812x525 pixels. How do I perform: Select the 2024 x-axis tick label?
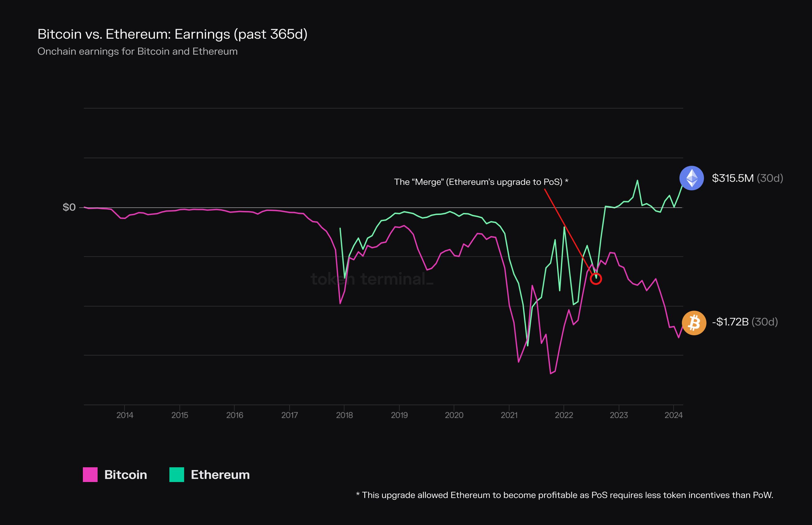coord(673,415)
